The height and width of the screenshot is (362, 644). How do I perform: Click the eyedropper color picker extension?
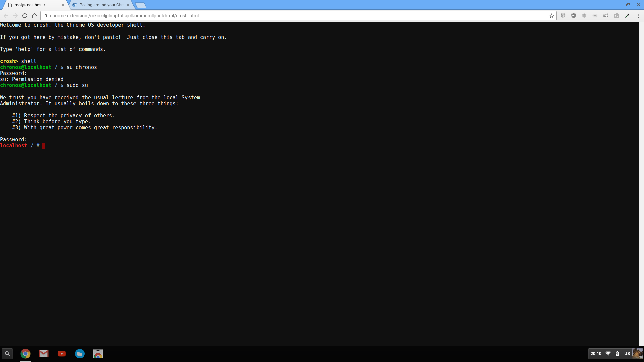pyautogui.click(x=627, y=16)
